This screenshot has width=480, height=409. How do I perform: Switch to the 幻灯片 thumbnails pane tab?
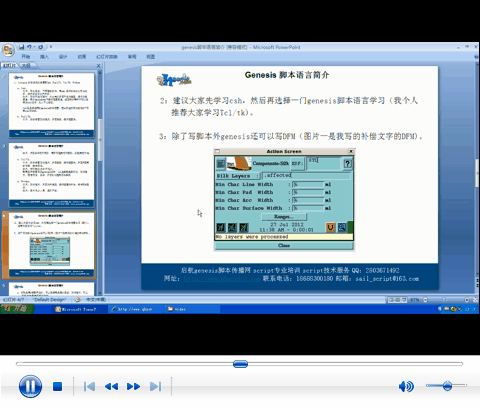point(9,65)
